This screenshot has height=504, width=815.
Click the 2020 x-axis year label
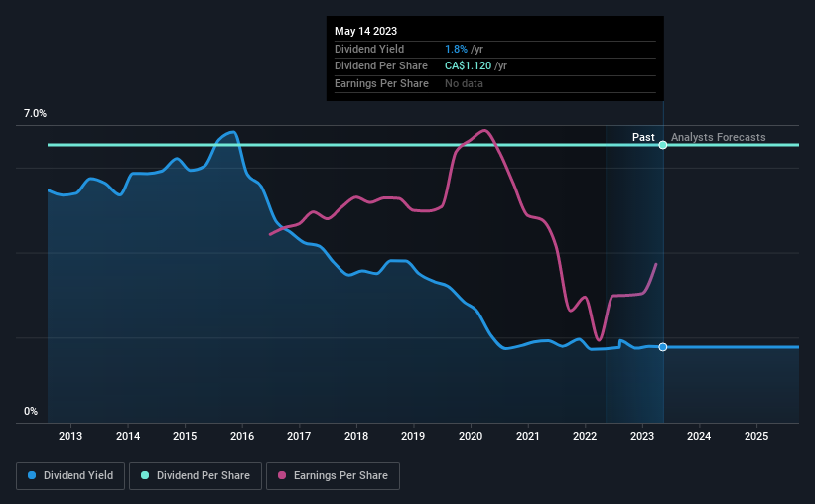click(x=471, y=436)
